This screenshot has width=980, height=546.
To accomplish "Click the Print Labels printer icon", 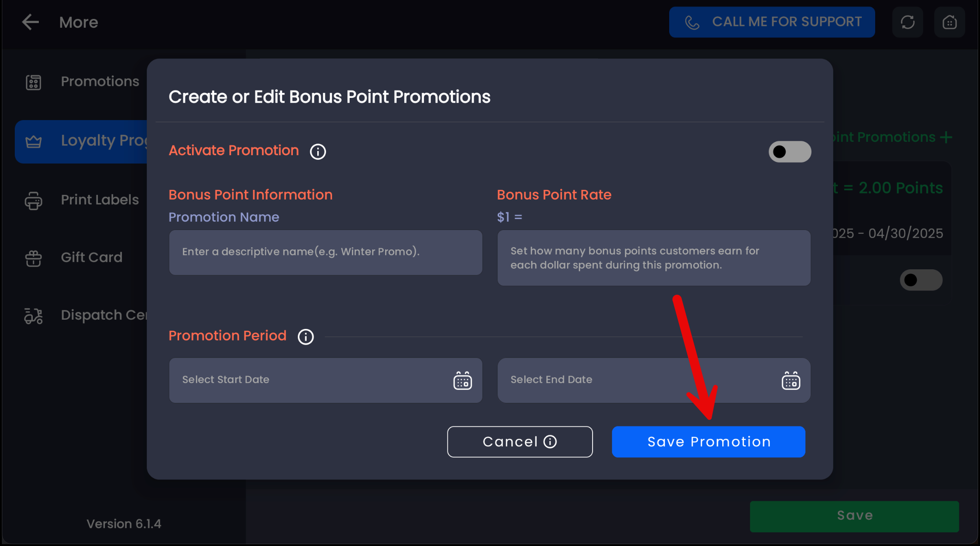I will click(x=33, y=200).
